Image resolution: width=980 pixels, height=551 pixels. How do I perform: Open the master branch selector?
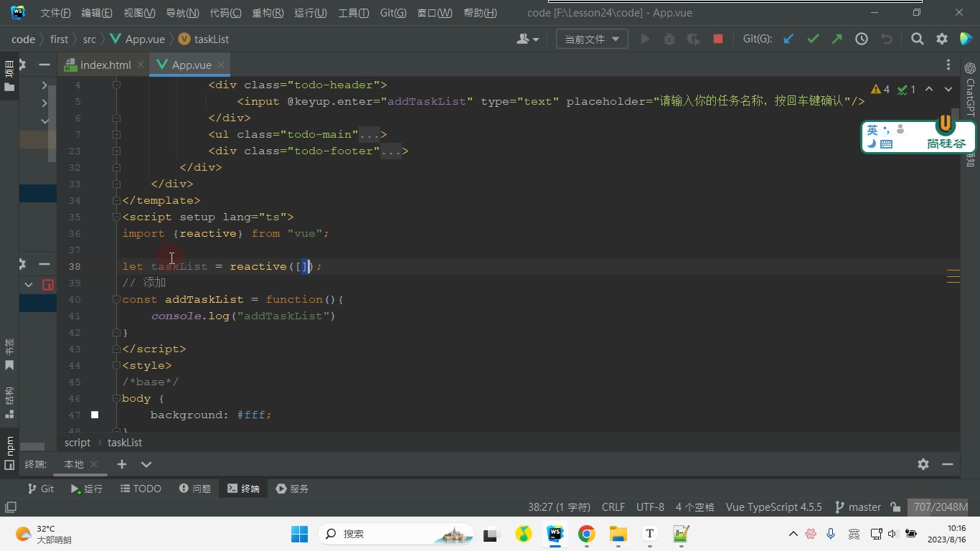(858, 507)
